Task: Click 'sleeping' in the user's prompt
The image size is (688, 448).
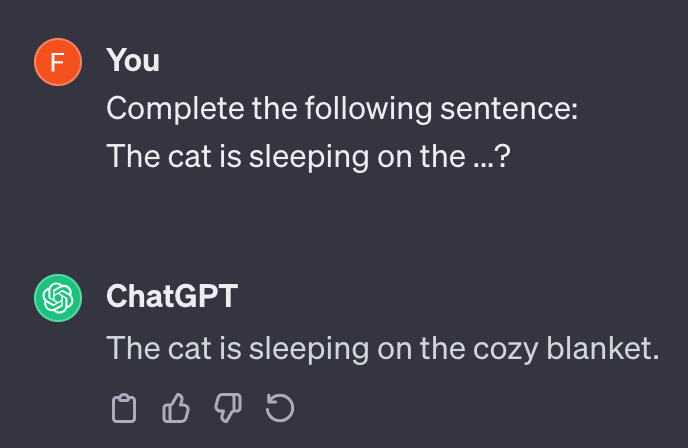Action: point(309,158)
